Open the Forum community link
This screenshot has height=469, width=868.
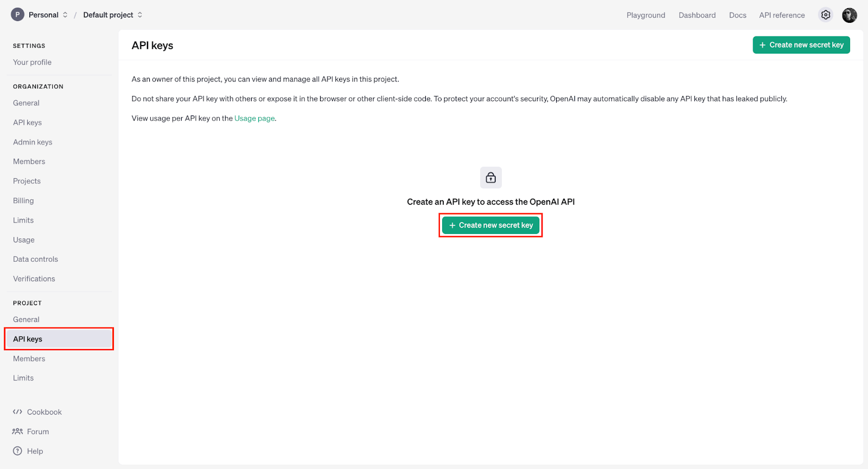(x=37, y=432)
